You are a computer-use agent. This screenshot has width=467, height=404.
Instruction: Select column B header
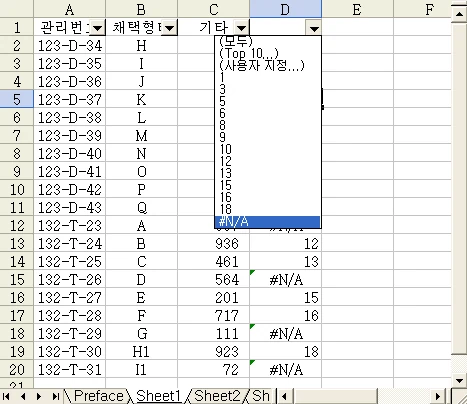click(x=141, y=9)
